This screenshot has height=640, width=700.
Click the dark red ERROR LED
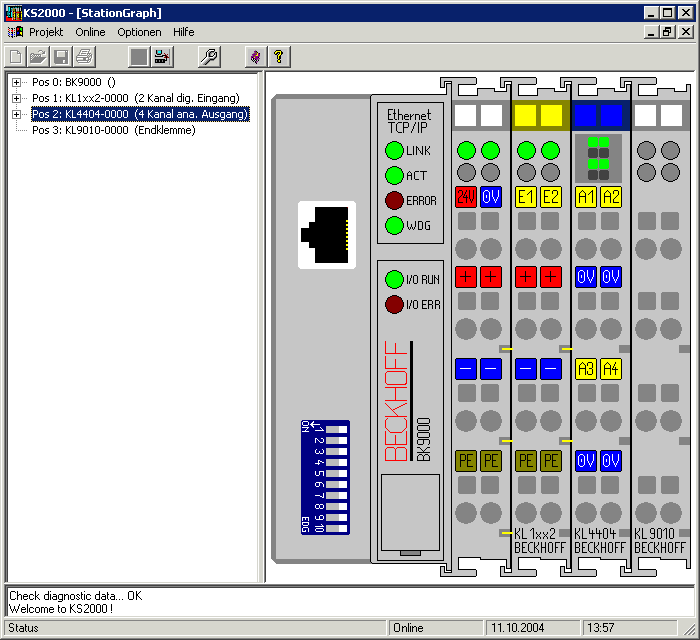pos(394,200)
